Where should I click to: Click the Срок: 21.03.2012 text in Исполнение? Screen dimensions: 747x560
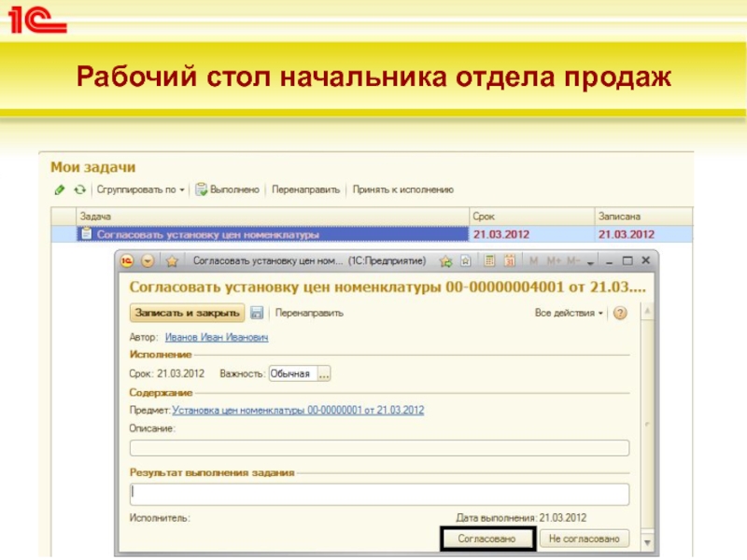(x=167, y=374)
